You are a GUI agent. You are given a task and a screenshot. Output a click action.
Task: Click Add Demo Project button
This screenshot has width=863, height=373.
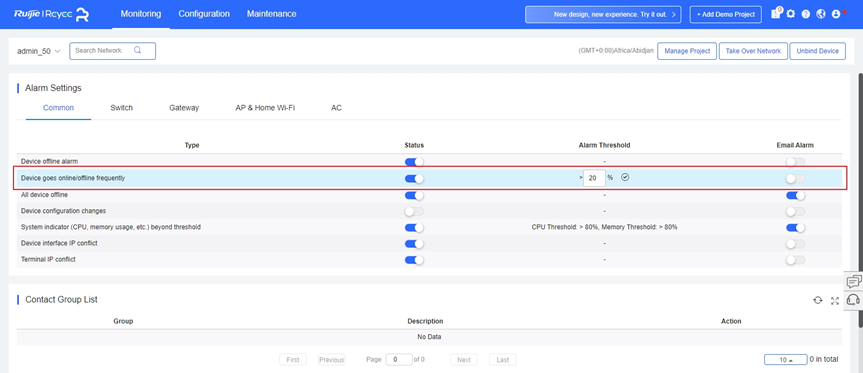click(725, 14)
